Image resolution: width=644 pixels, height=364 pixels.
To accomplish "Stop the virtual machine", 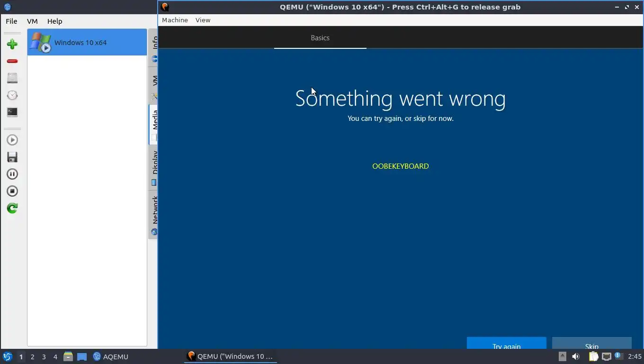I will point(12,191).
